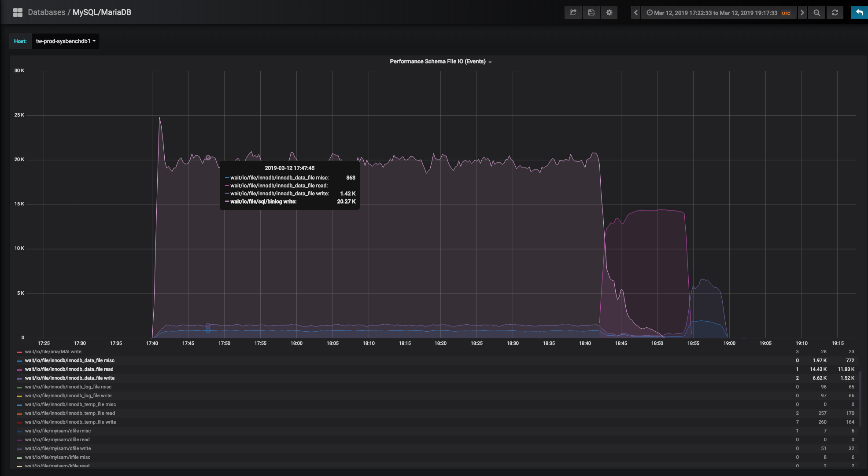Click the share dashboard icon
This screenshot has width=868, height=476.
(x=573, y=12)
